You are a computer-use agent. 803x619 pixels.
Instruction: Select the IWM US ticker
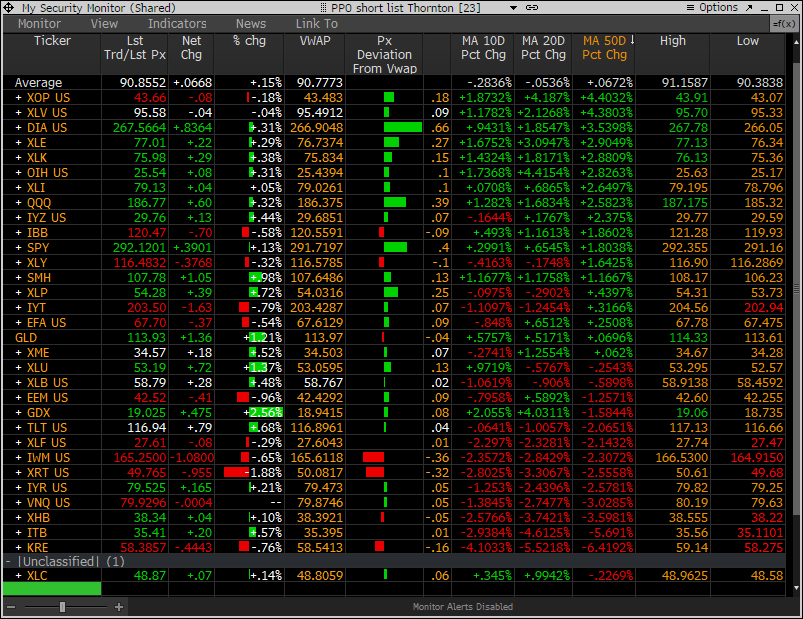coord(49,458)
